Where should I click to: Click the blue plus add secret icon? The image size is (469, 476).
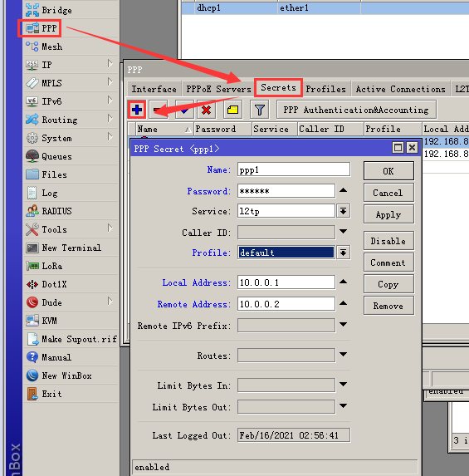[137, 110]
